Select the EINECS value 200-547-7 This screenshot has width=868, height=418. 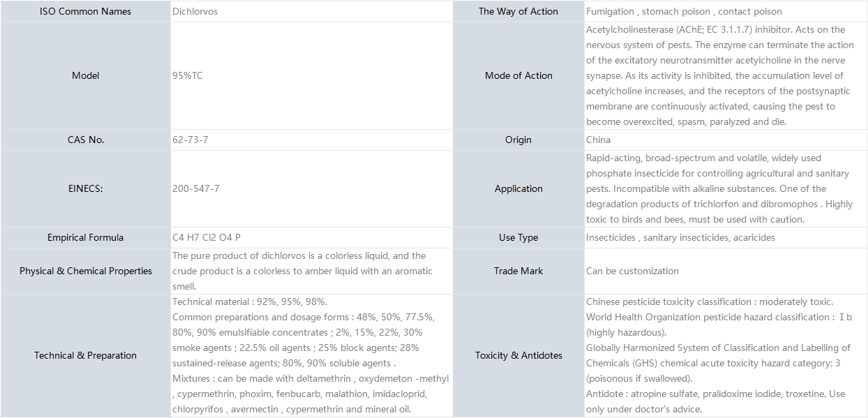point(196,188)
